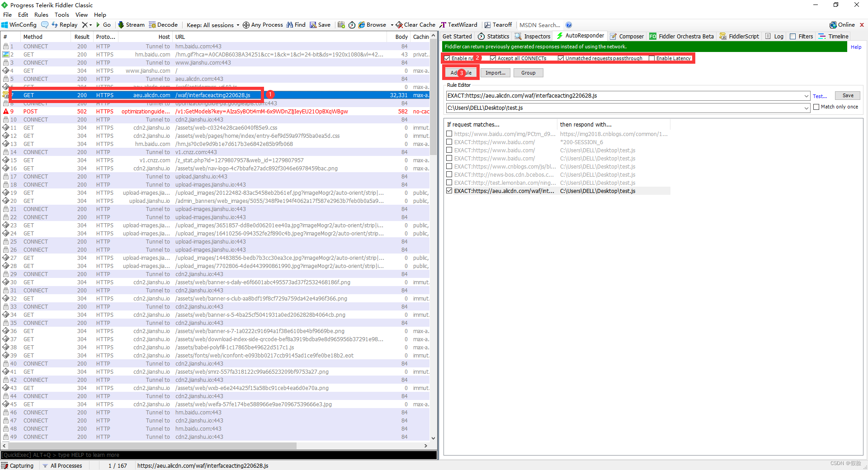868x470 pixels.
Task: Click the Capturing status bar indicator
Action: pyautogui.click(x=18, y=465)
